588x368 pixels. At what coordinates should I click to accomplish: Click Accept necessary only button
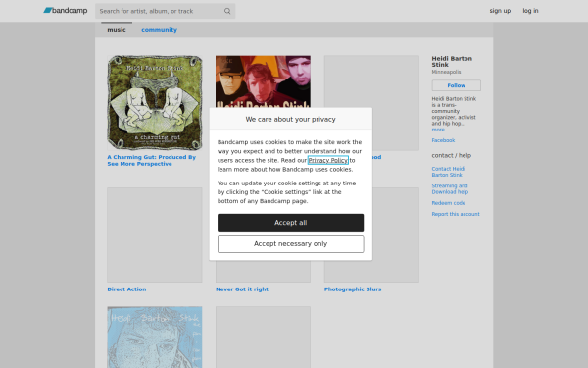pos(291,244)
